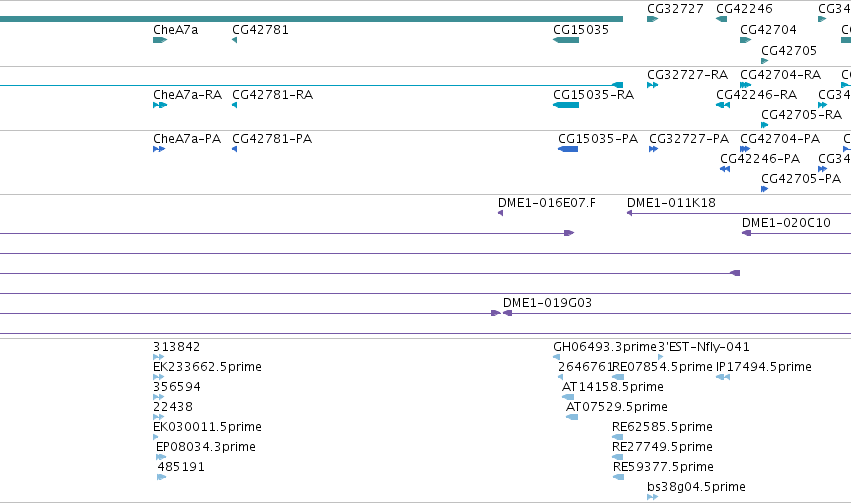Click the DME1-011K18 clone line
Screen dimensions: 851x503
pos(739,213)
